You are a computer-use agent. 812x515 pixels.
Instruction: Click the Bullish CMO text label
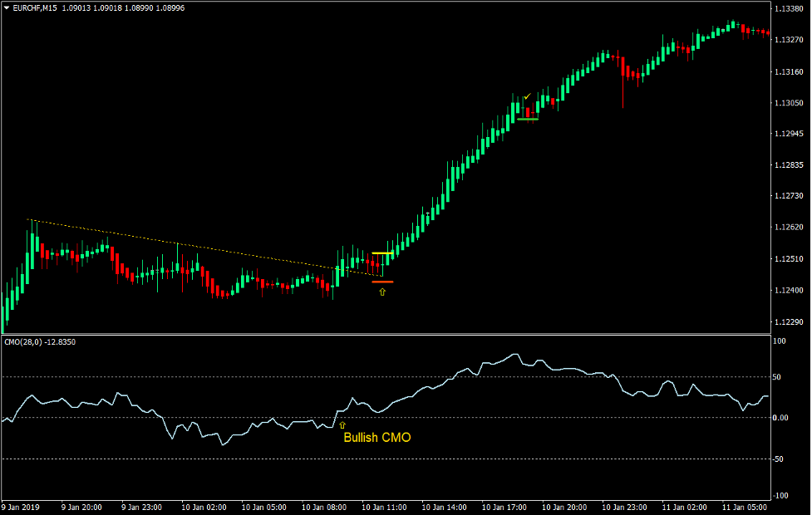(x=379, y=437)
